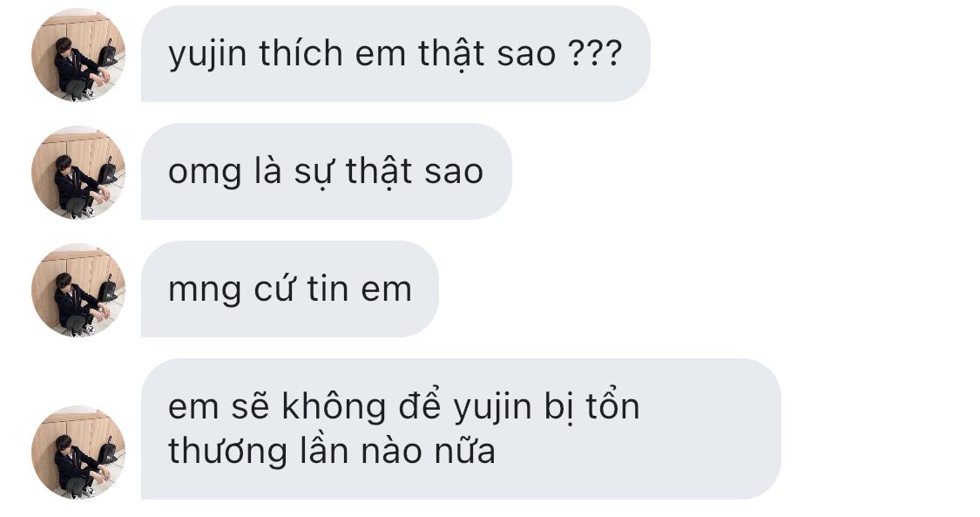Click the word 'thích' in the first message
Viewport: 980px width, 517px height.
[x=301, y=53]
